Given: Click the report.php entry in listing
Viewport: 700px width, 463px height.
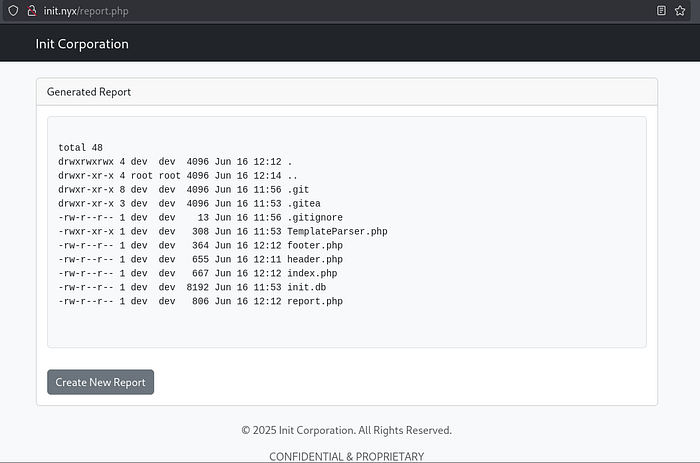Looking at the screenshot, I should (x=314, y=301).
